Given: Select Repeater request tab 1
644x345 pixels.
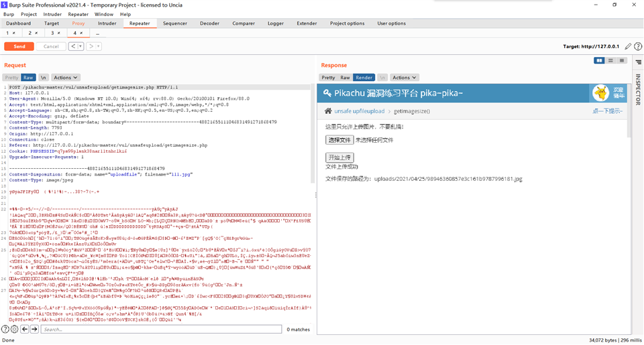Looking at the screenshot, I should (x=7, y=33).
